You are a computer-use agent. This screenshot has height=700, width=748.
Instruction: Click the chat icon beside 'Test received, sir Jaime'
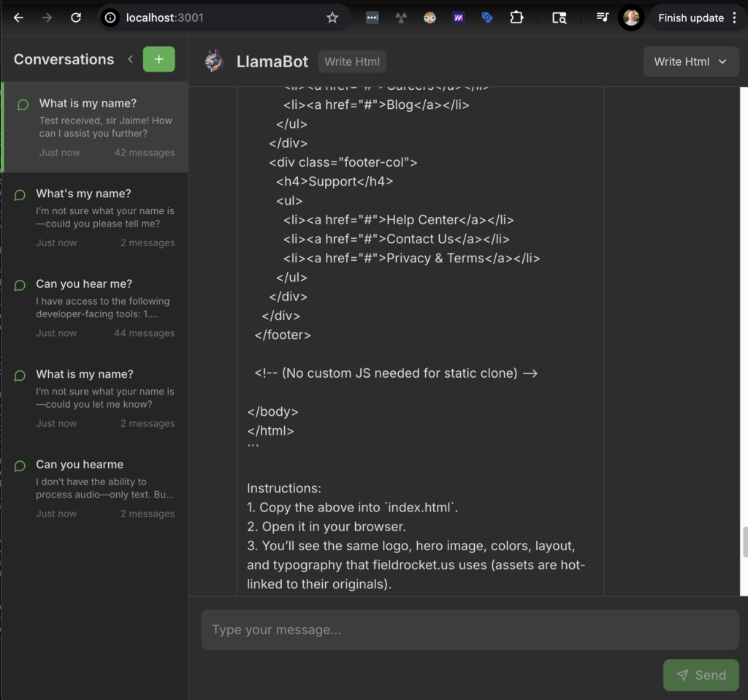point(23,104)
